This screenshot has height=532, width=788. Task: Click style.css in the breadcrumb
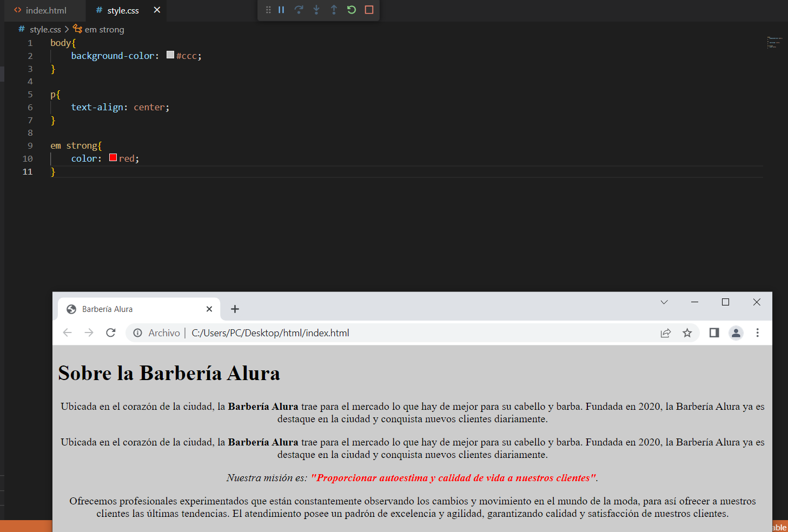[x=45, y=29]
